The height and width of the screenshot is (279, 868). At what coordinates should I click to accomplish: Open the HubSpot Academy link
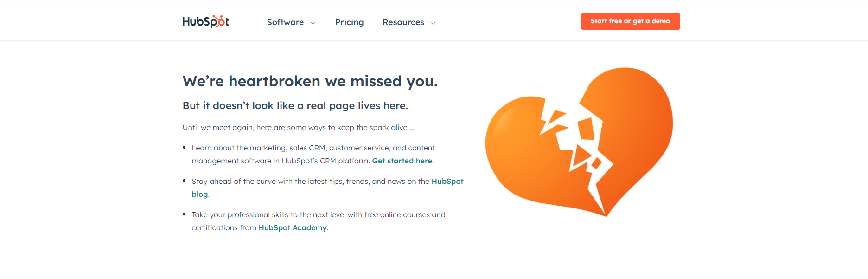tap(293, 227)
